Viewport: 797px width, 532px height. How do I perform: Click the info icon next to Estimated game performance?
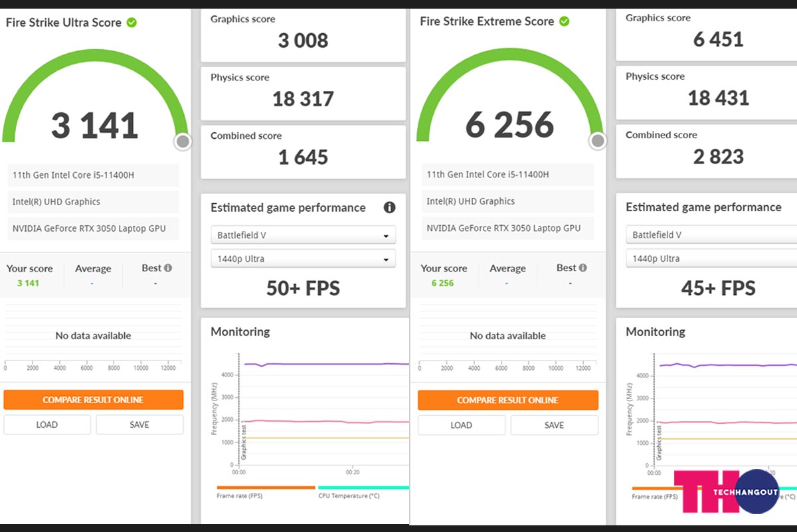[390, 207]
